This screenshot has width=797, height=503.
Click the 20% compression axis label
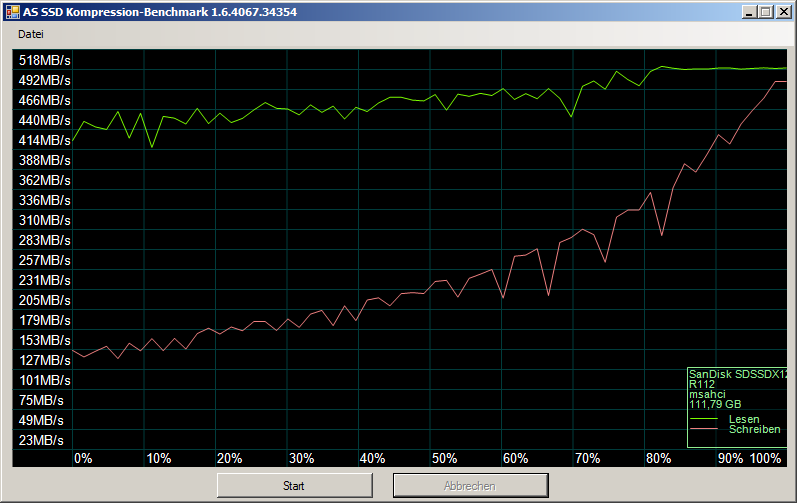click(x=230, y=458)
